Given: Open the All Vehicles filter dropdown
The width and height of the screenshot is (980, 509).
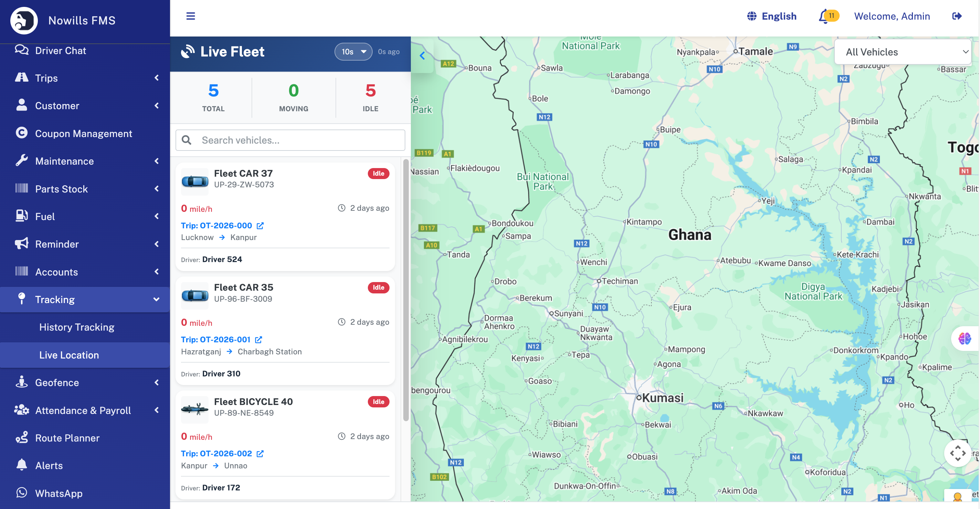Looking at the screenshot, I should (903, 52).
